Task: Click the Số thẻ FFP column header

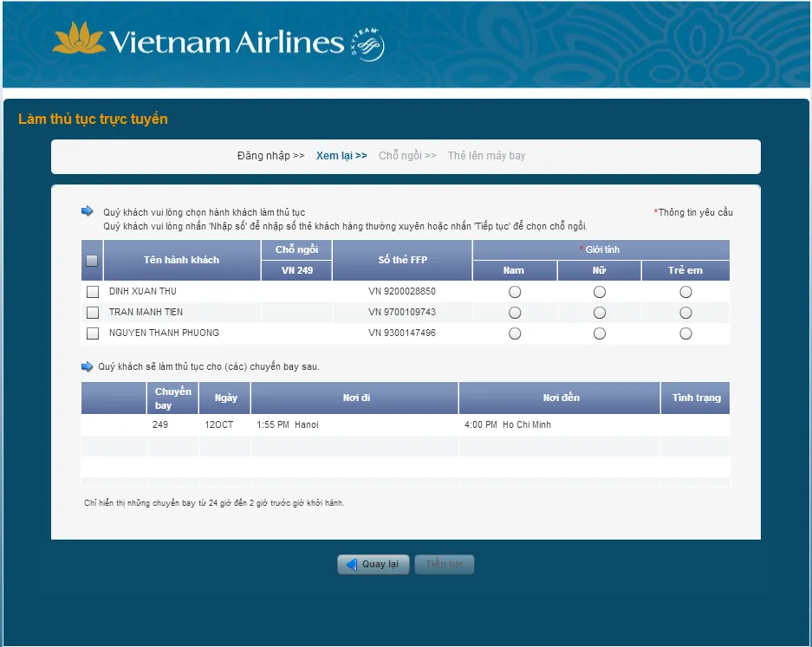Action: click(x=402, y=260)
